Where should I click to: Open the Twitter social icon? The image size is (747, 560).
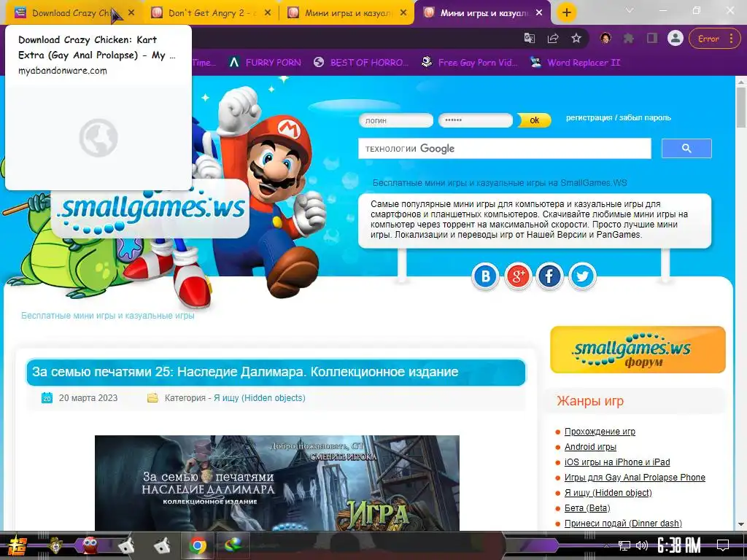582,276
